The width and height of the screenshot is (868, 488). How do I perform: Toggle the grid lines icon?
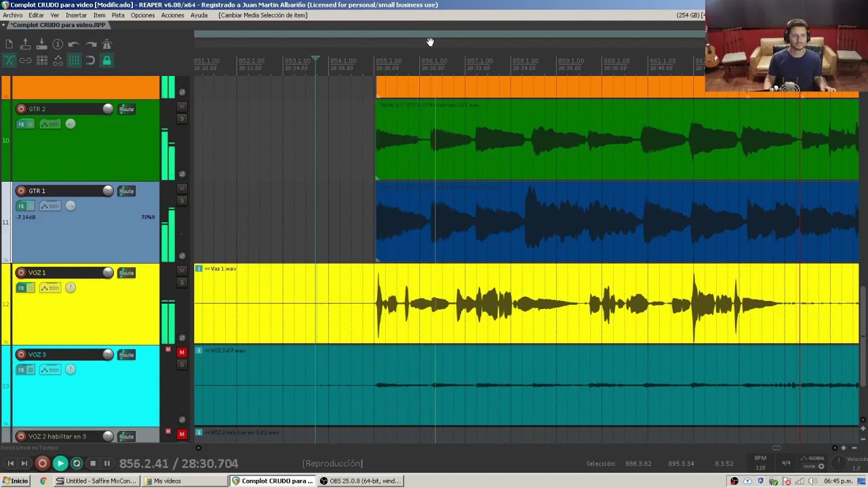[x=74, y=61]
